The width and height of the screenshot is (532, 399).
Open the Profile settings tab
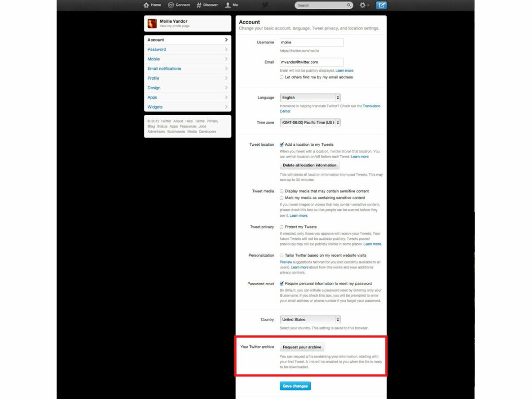pos(188,78)
